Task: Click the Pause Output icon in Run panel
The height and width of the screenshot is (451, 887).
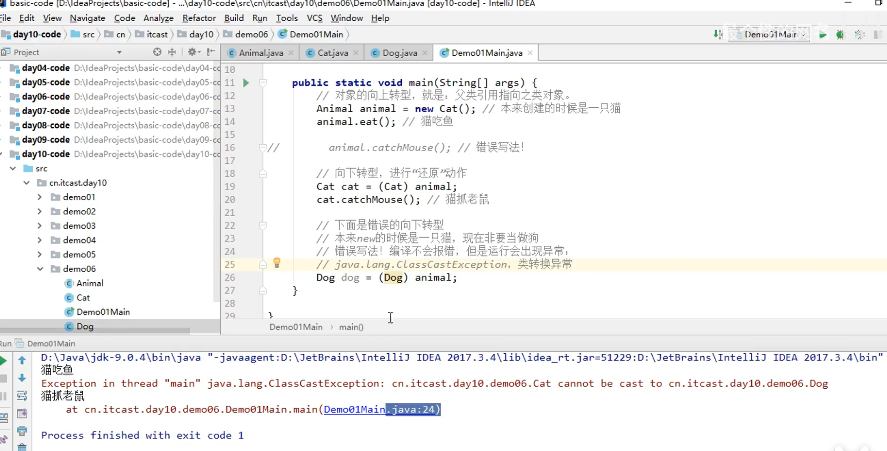Action: point(3,396)
